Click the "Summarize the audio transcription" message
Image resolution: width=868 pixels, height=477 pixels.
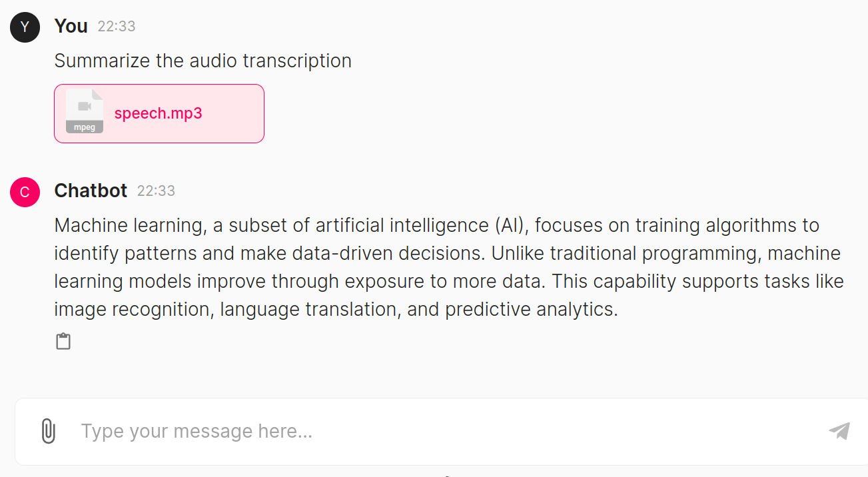tap(203, 61)
